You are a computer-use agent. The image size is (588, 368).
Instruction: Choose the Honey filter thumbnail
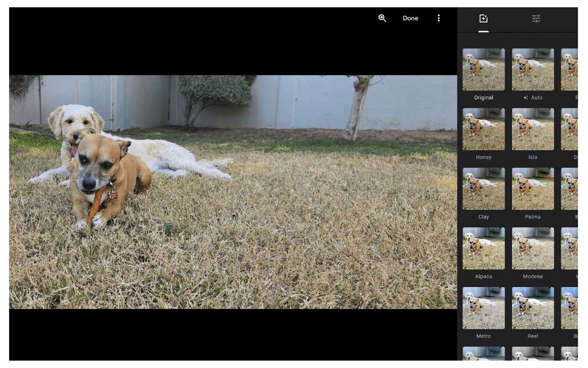coord(484,129)
